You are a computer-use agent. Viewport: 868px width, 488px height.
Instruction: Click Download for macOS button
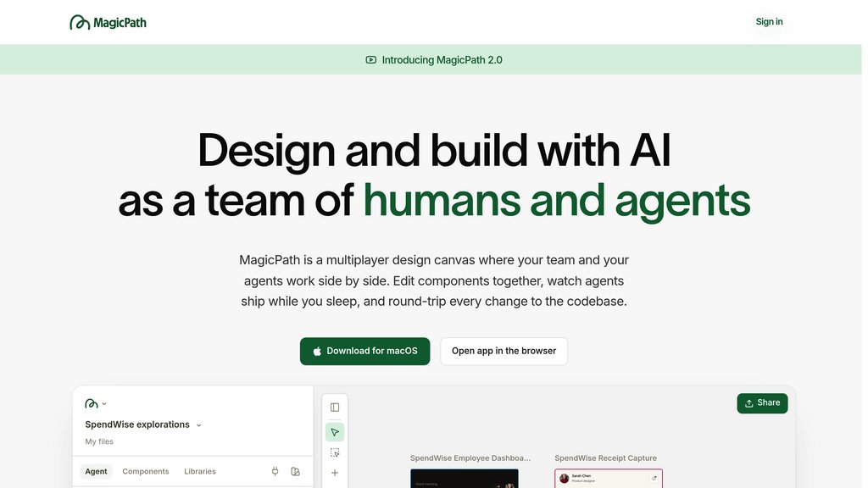tap(364, 351)
